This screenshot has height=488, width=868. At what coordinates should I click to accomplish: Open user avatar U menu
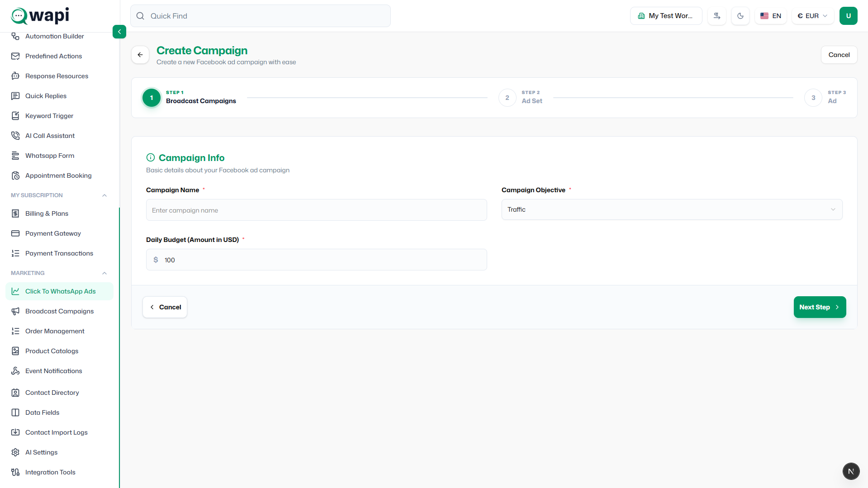pyautogui.click(x=849, y=16)
